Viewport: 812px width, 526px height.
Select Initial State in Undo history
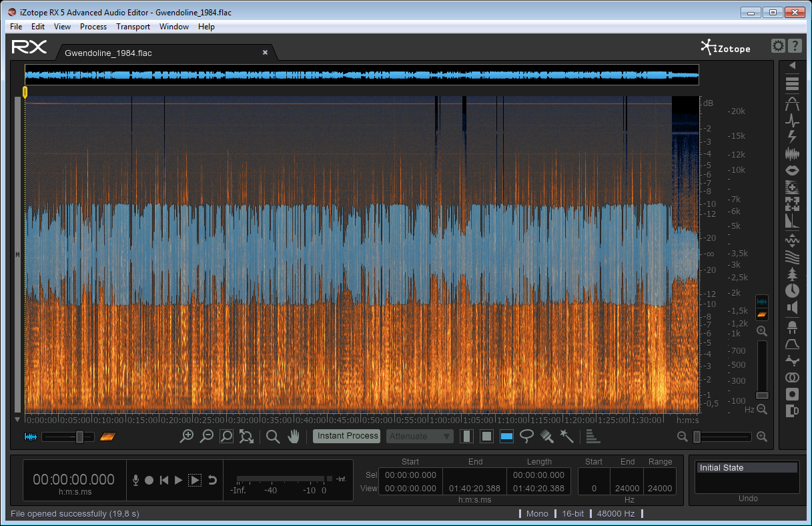(x=747, y=468)
